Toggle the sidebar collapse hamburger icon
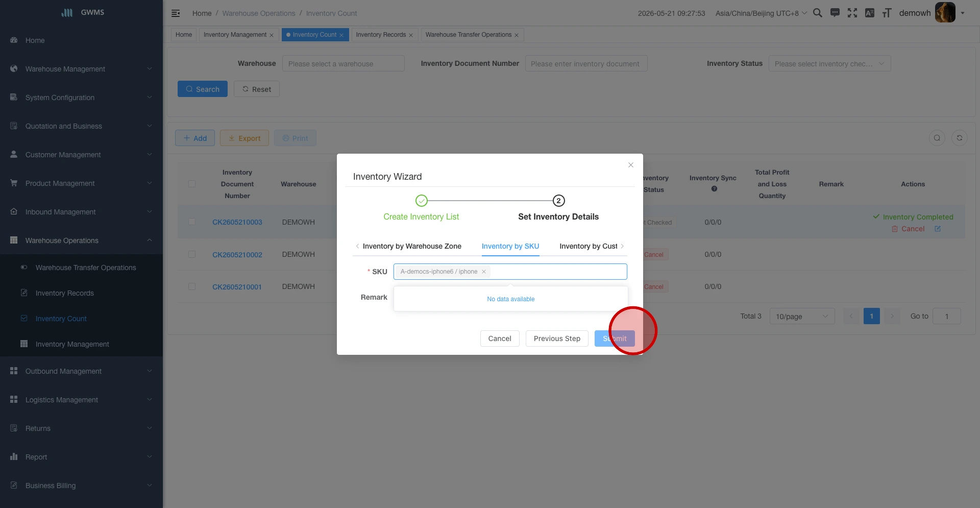The width and height of the screenshot is (980, 508). pyautogui.click(x=176, y=13)
